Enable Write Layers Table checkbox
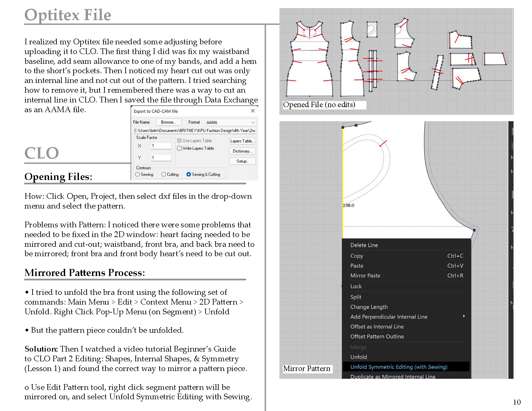The height and width of the screenshot is (411, 532). (179, 148)
